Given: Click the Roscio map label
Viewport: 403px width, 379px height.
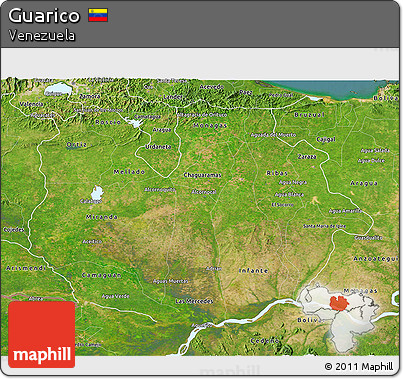Looking at the screenshot, I should tap(108, 122).
